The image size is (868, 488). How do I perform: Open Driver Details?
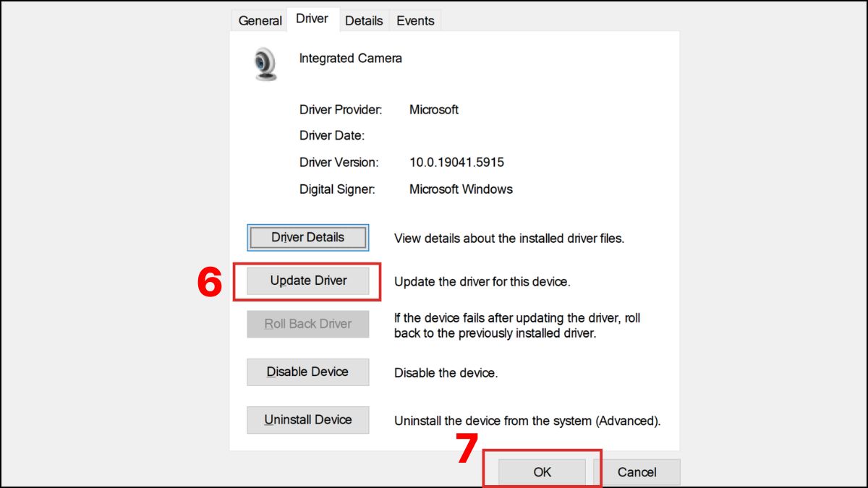tap(307, 237)
